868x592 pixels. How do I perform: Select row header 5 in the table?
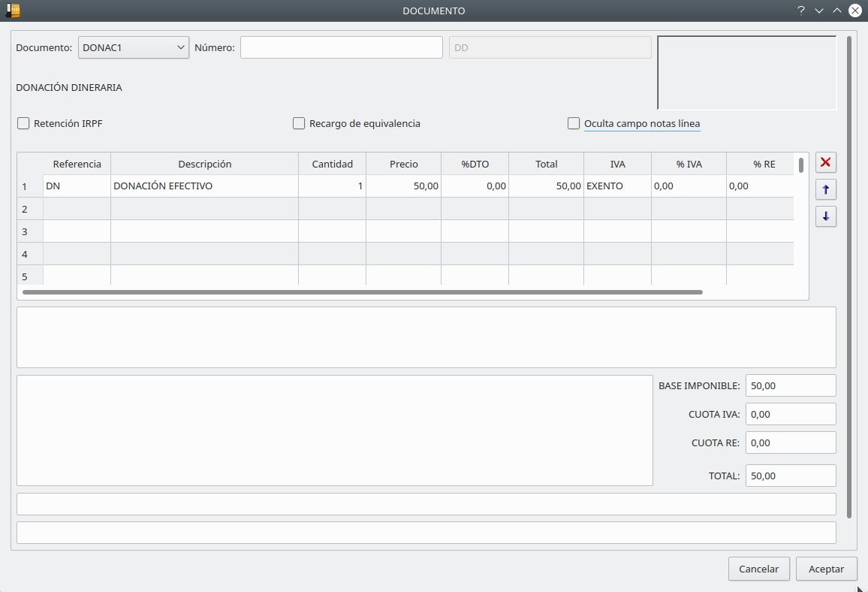pos(31,275)
